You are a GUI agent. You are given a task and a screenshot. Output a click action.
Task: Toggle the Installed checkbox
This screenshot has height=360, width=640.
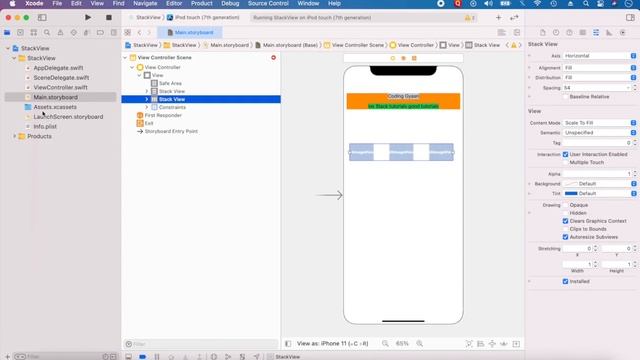point(565,281)
